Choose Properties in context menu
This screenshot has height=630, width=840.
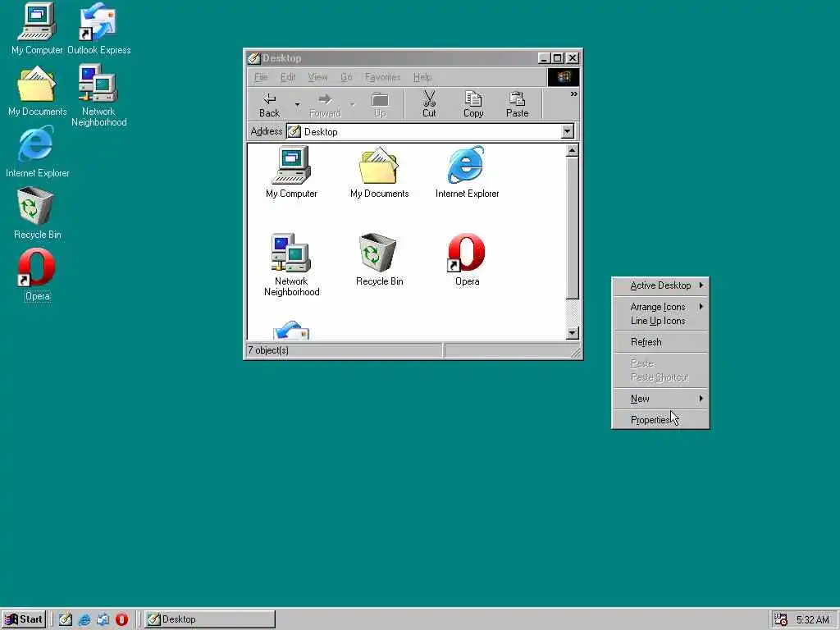tap(660, 420)
